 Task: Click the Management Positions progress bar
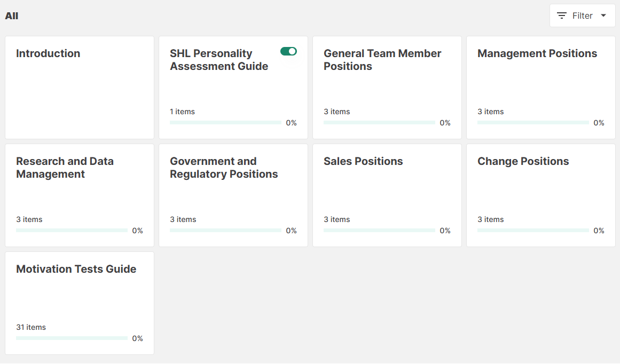coord(533,122)
